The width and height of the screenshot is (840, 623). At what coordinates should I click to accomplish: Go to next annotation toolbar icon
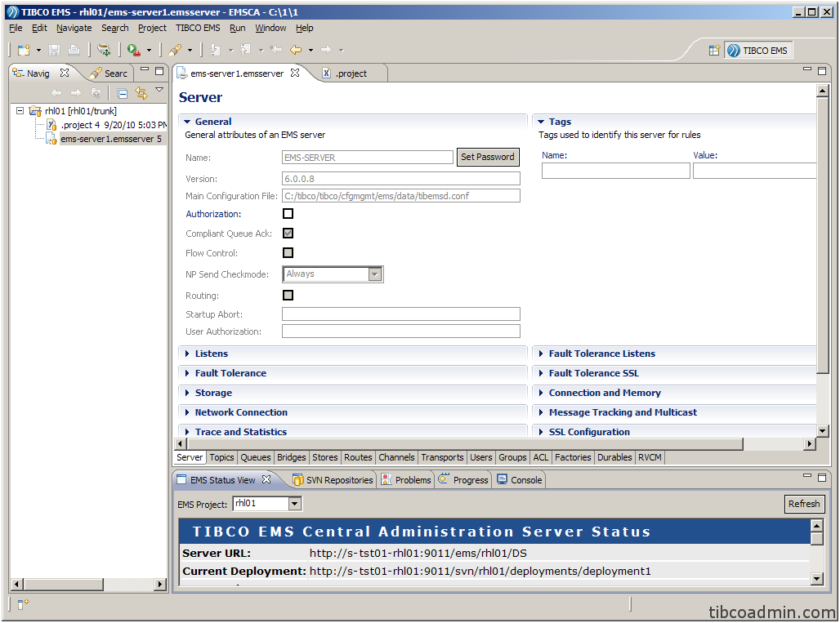(x=216, y=50)
